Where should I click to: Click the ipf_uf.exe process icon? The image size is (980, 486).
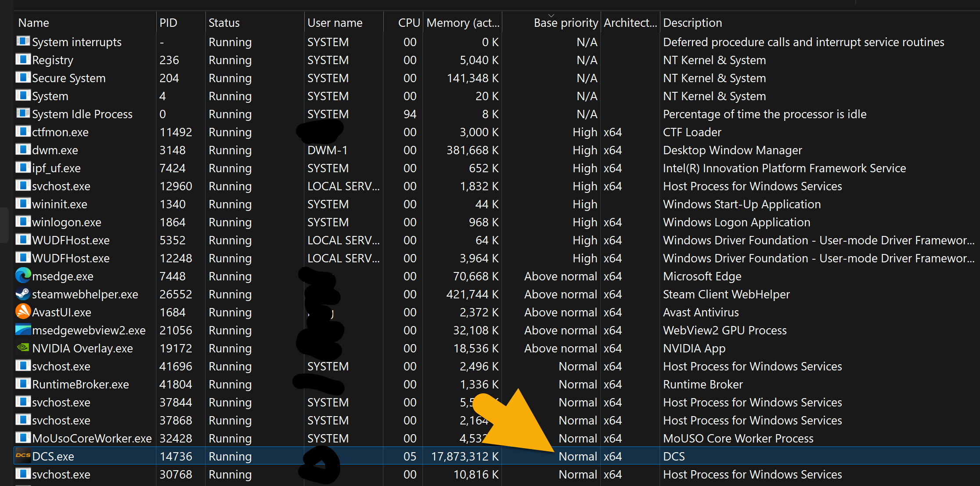[23, 167]
